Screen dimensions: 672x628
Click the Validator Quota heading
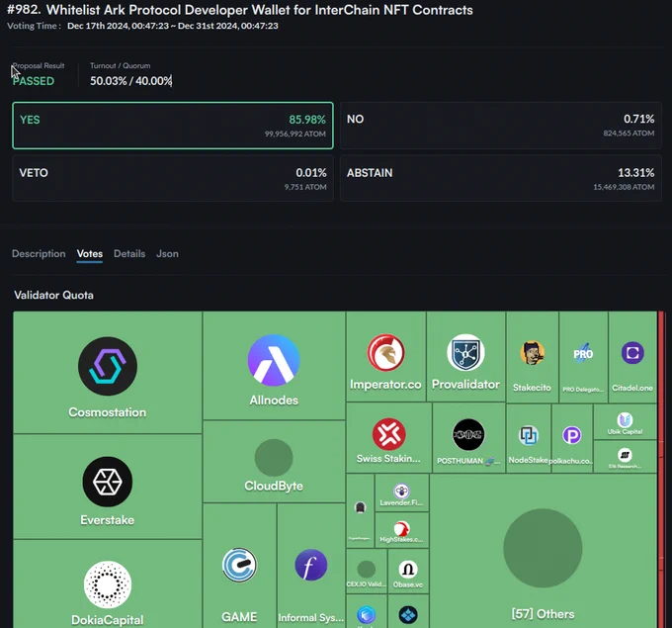(54, 295)
